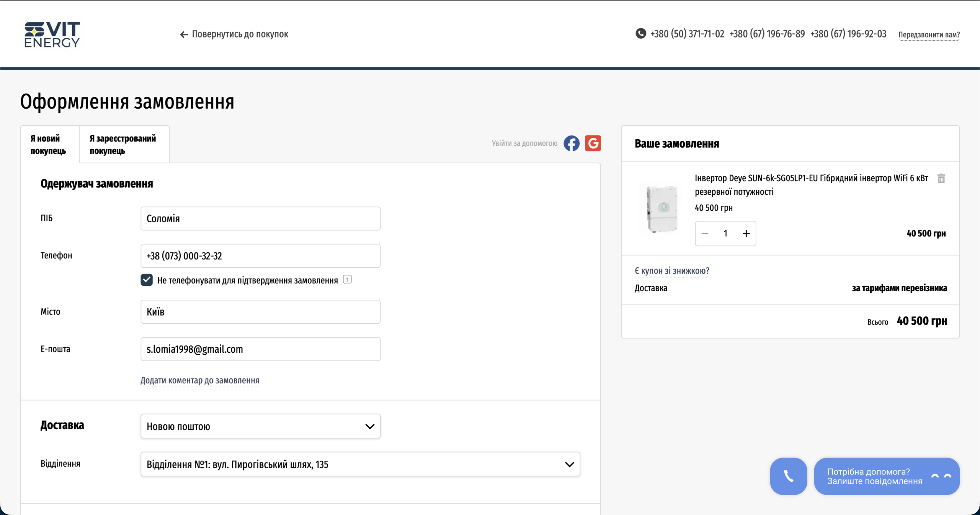
Task: Click Є купон зі знижкою? link
Action: 672,271
